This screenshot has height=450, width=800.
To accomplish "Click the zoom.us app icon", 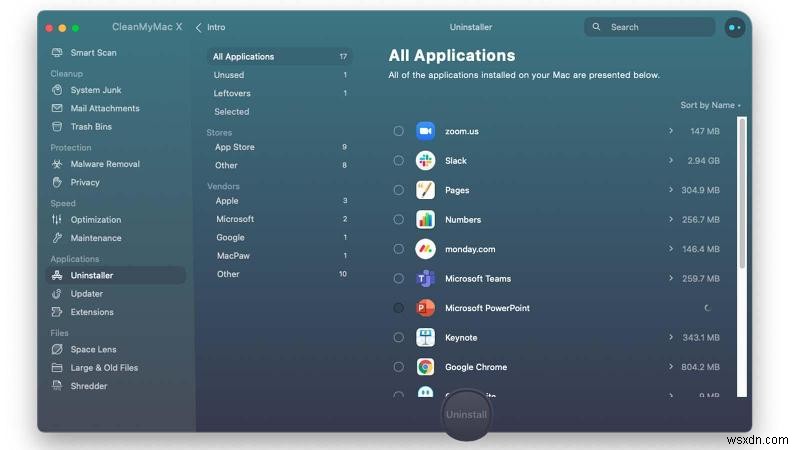I will 425,131.
